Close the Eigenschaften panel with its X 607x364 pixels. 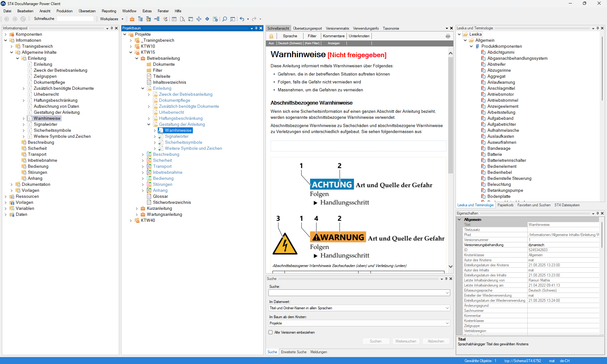602,213
